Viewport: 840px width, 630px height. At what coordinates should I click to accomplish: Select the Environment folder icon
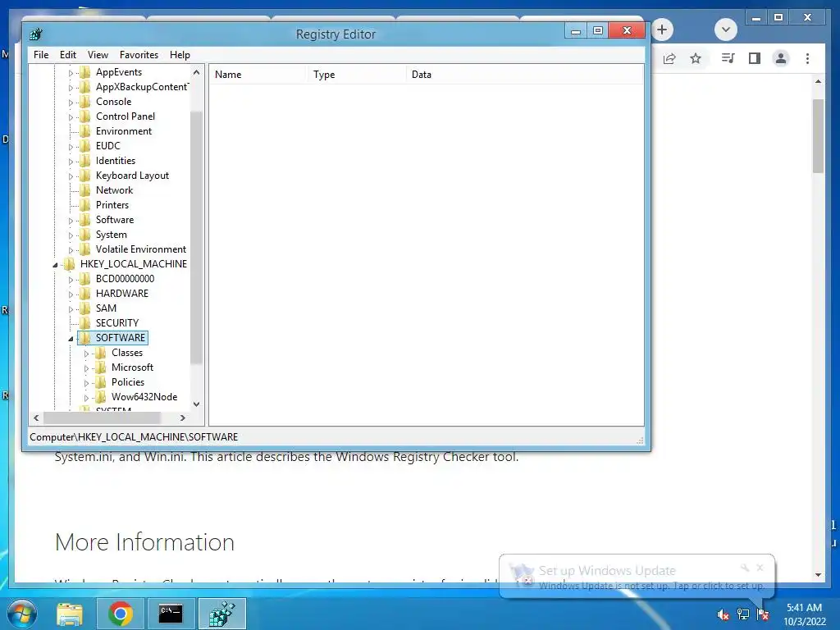(x=84, y=131)
